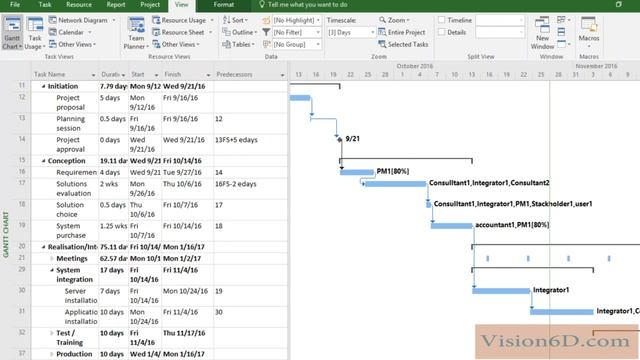The height and width of the screenshot is (360, 640).
Task: Zoom to Entire Project
Action: pos(402,32)
